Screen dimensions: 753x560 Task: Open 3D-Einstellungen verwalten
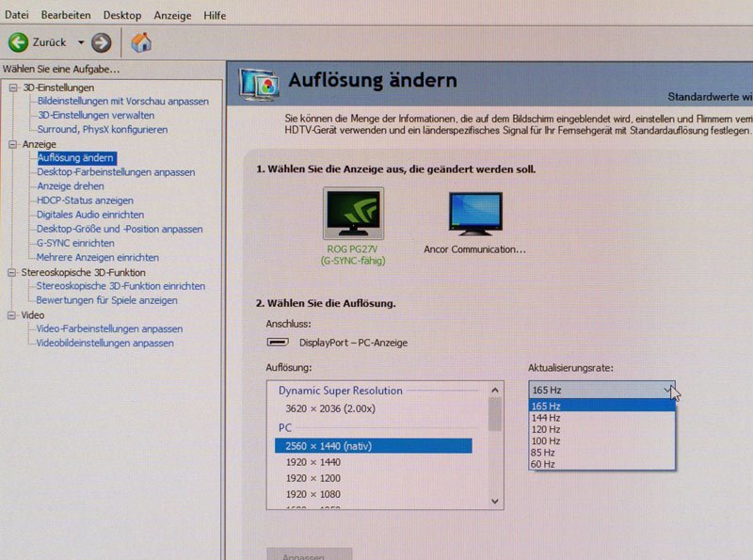[x=96, y=115]
